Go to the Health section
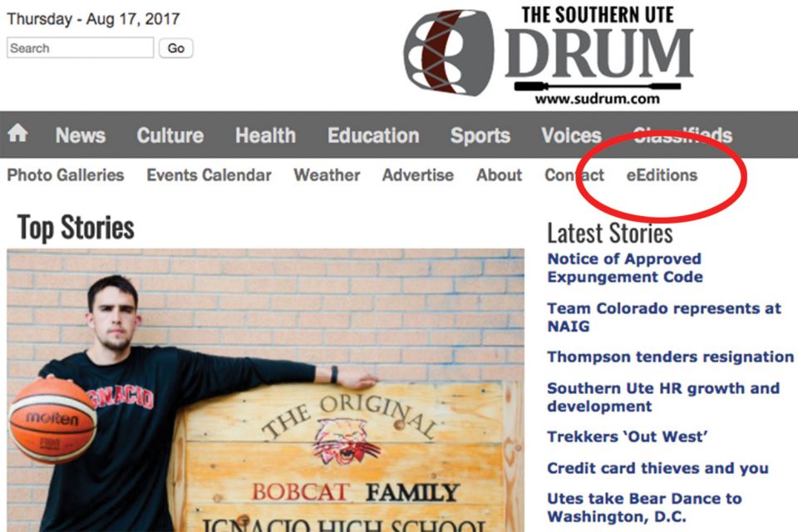 [x=265, y=135]
